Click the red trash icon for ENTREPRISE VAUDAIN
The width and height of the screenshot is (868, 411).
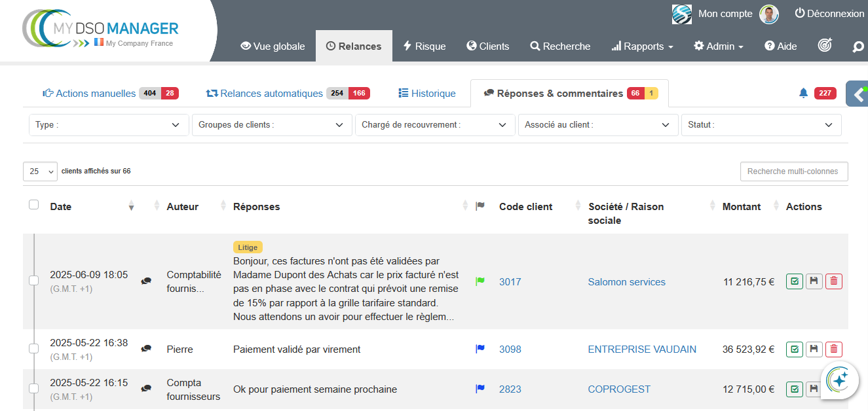coord(833,349)
